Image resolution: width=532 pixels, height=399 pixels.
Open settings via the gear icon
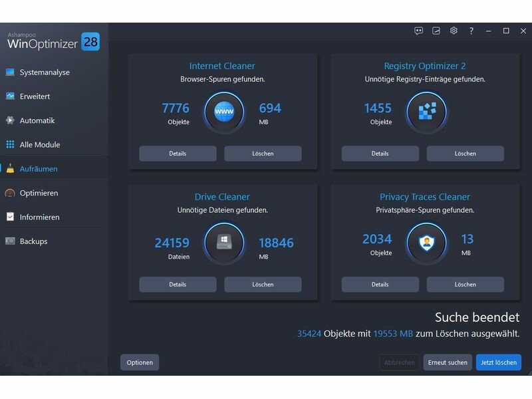454,31
